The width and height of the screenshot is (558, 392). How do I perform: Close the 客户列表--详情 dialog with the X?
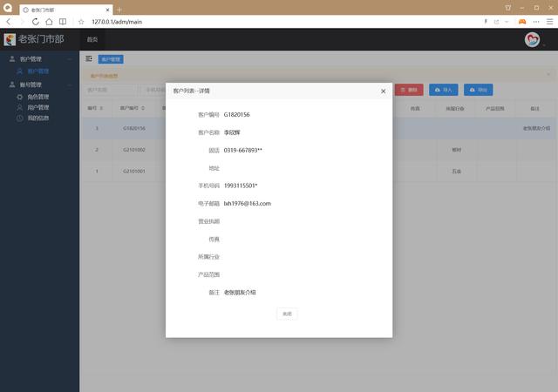(x=384, y=91)
